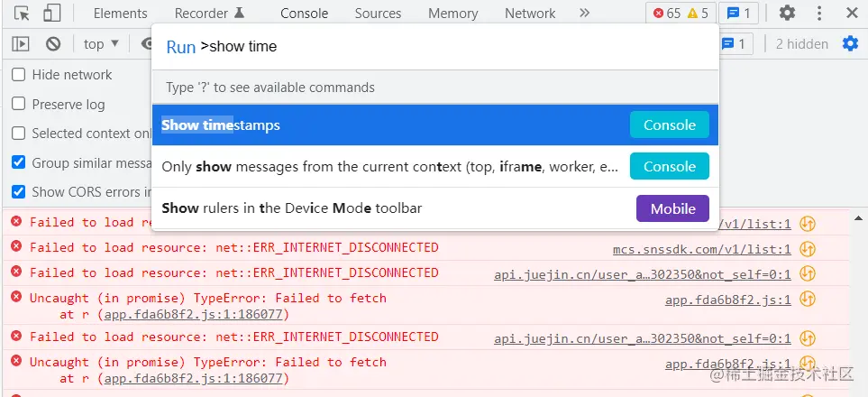The width and height of the screenshot is (868, 397).
Task: Open DevTools settings gear icon
Action: tap(787, 13)
